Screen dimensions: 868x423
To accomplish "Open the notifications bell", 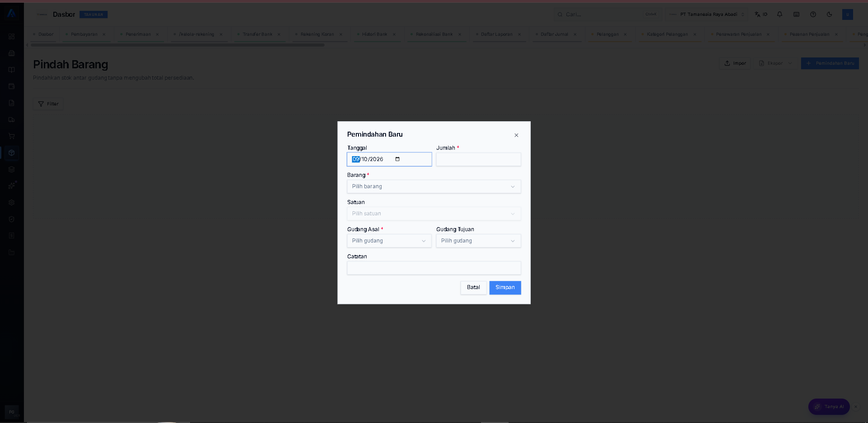I will click(780, 14).
